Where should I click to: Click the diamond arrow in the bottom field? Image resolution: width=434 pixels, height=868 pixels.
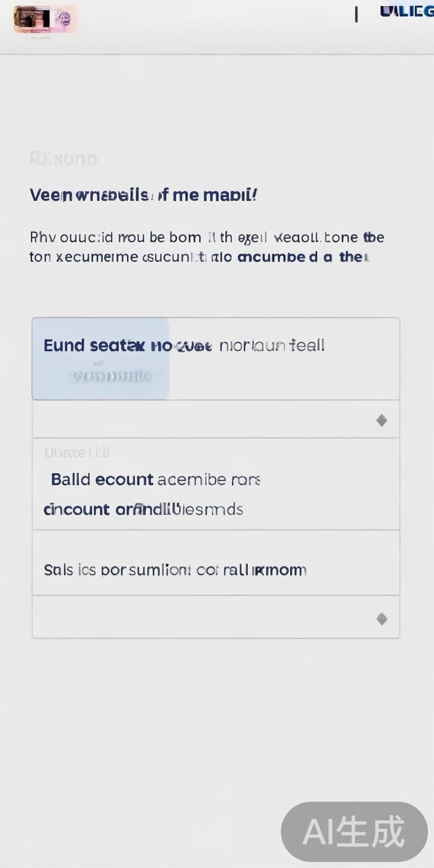(382, 618)
